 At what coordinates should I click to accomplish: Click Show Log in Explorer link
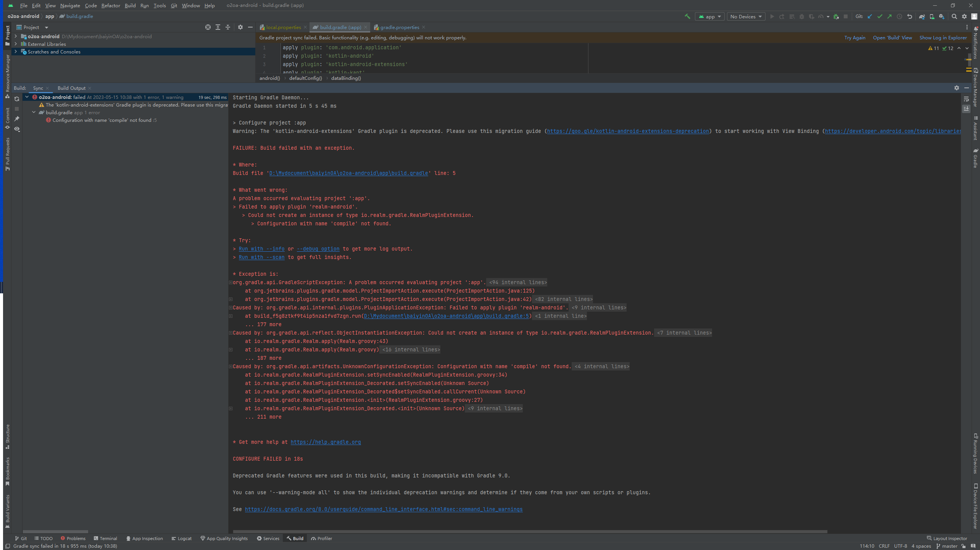943,37
